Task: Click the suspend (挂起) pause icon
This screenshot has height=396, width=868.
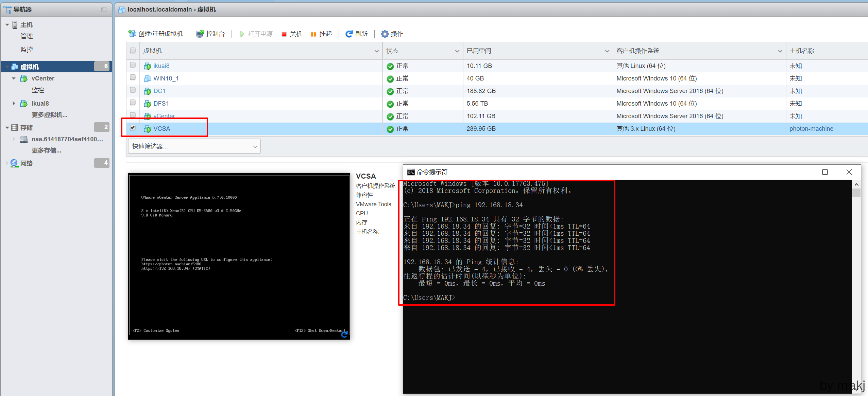Action: [x=313, y=34]
